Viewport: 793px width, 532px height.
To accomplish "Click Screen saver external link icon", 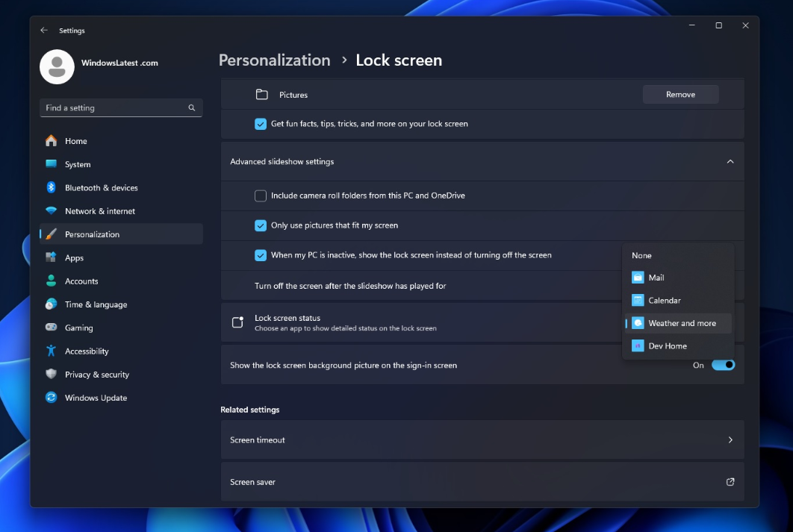I will coord(730,482).
